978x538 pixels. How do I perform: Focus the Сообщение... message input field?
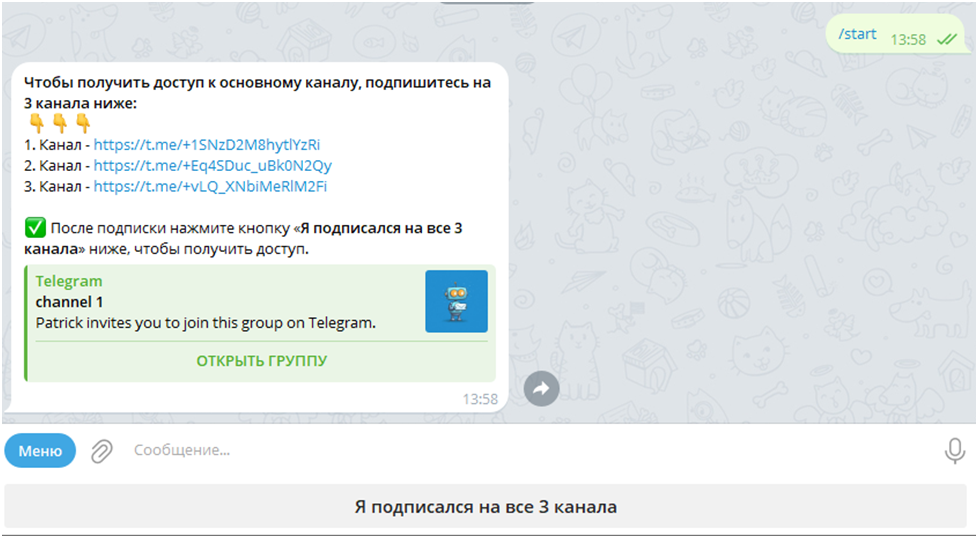(500, 451)
